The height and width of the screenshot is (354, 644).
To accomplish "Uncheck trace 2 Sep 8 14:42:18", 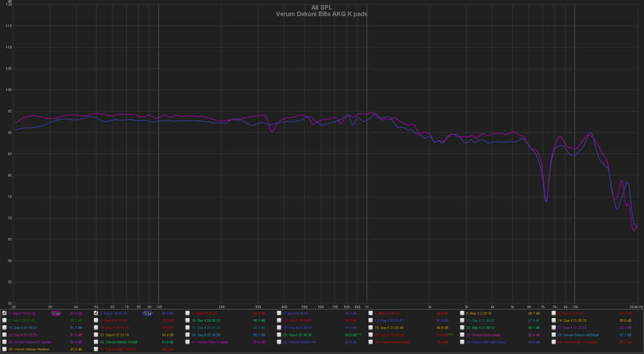I will pos(97,313).
